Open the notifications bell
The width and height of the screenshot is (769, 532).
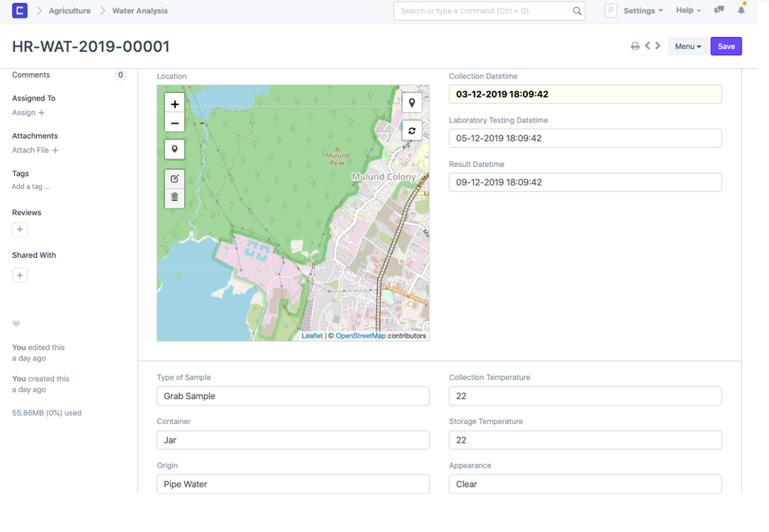[x=742, y=10]
